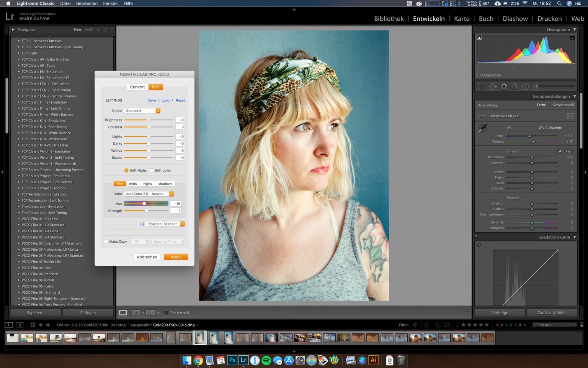Open the AutoColor 2.0 Color dropdown
This screenshot has height=368, width=588.
149,194
